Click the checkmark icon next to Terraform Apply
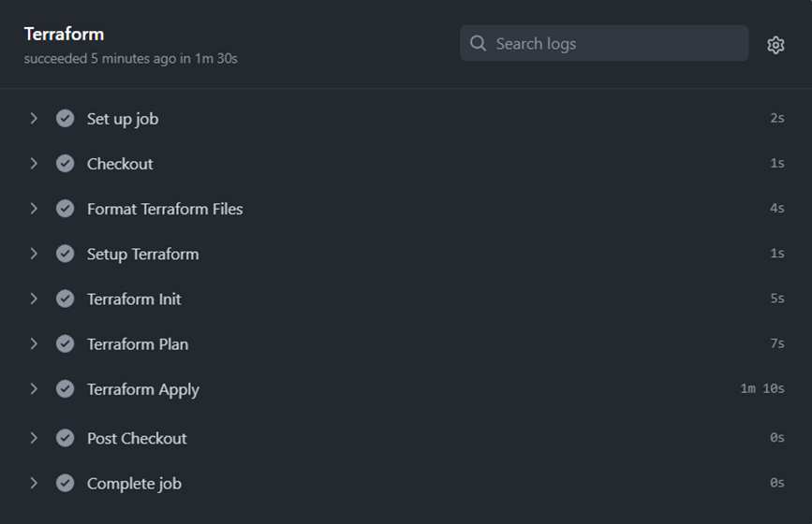The image size is (812, 524). [66, 388]
